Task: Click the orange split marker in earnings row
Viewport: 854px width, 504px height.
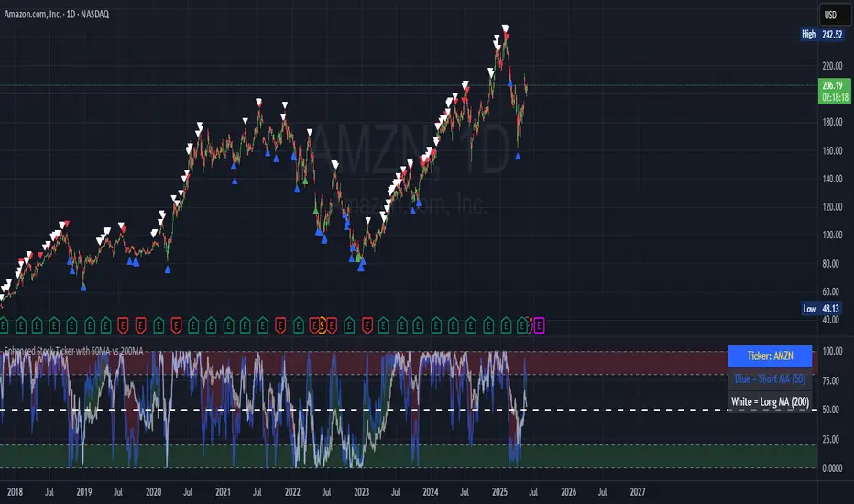Action: tap(321, 323)
